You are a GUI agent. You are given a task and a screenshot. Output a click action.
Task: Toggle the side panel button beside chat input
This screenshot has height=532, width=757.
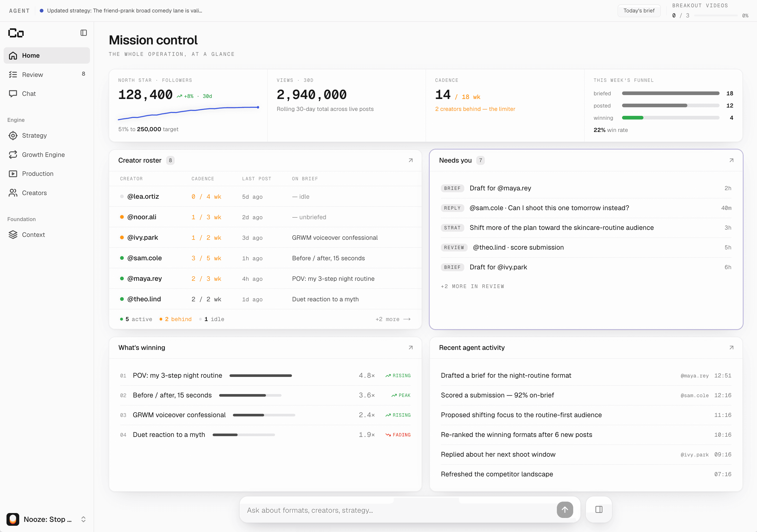click(599, 510)
